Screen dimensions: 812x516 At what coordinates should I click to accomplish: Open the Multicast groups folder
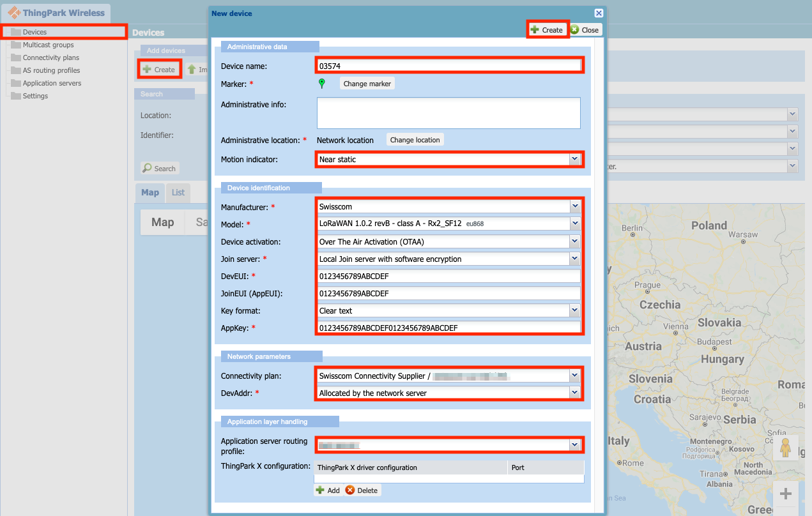click(x=48, y=45)
